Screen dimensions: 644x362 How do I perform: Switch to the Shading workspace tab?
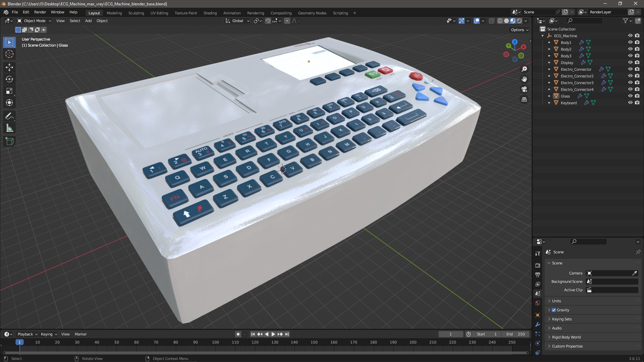click(210, 13)
